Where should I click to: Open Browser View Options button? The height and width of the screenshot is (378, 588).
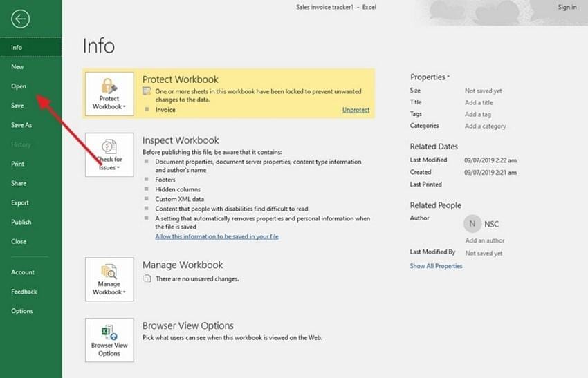(x=109, y=340)
